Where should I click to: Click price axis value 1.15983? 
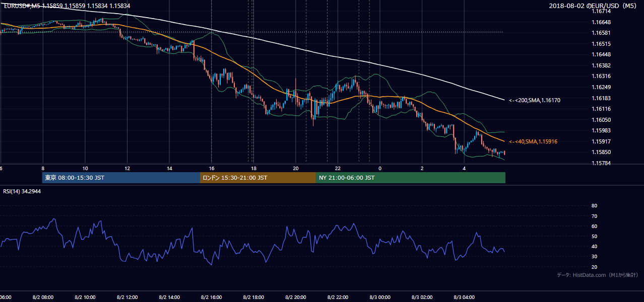coord(601,130)
